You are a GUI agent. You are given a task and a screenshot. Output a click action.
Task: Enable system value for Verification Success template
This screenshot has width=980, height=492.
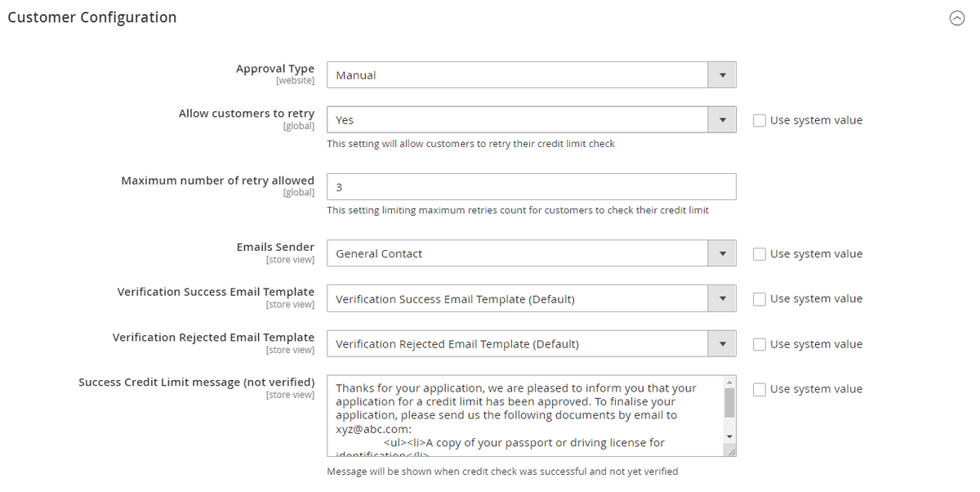tap(759, 299)
